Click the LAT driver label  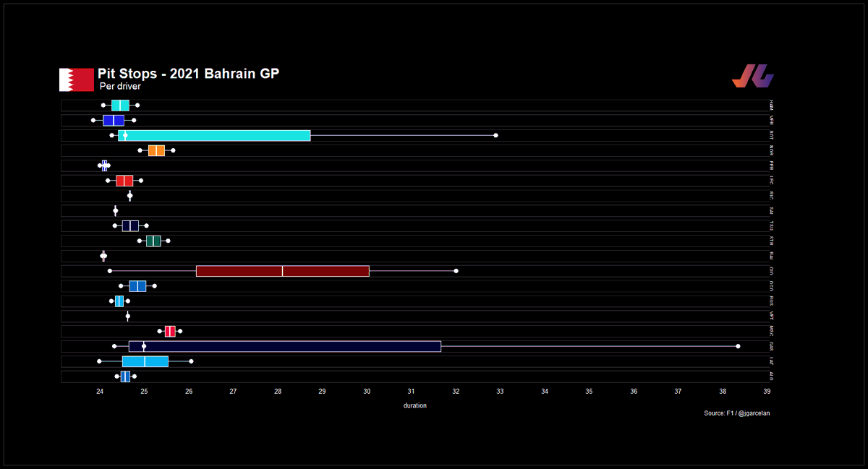coord(773,361)
